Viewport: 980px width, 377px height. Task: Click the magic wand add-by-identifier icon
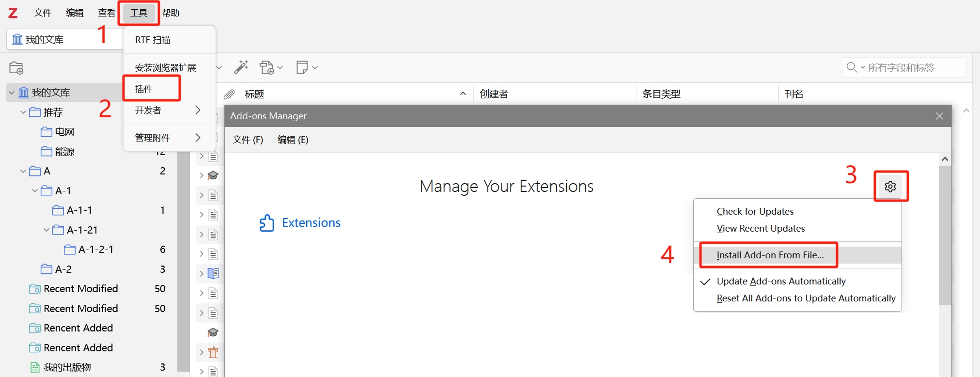[x=241, y=67]
